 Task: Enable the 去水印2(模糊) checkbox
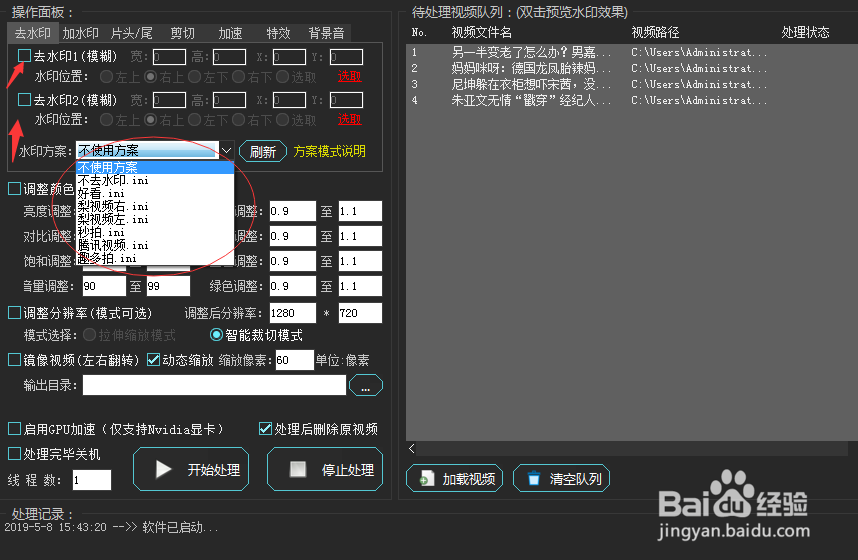tap(24, 100)
